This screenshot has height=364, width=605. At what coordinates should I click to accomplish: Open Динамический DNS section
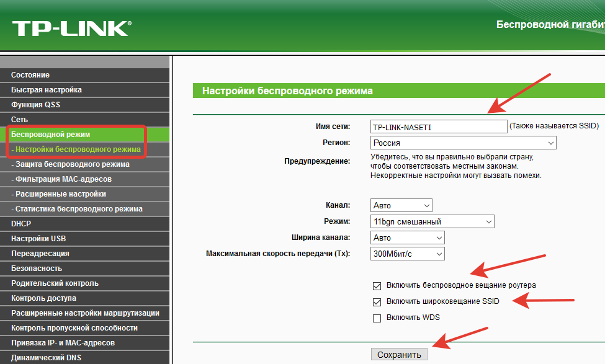click(x=84, y=357)
